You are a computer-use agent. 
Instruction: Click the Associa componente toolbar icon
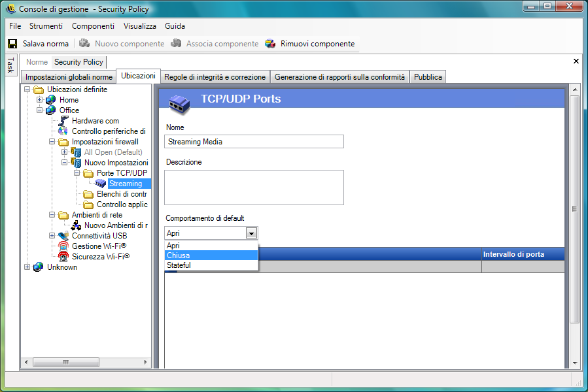(176, 44)
